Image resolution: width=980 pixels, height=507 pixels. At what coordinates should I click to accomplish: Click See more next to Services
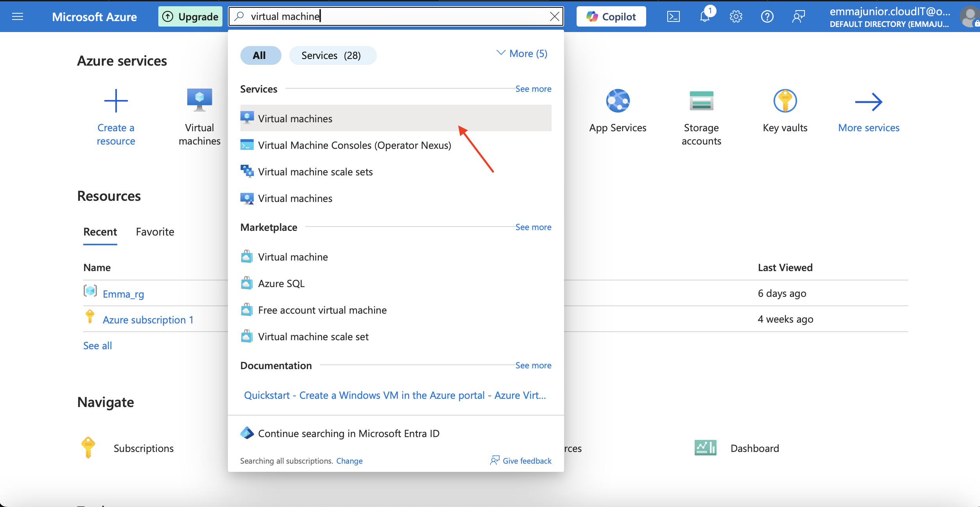[x=533, y=89]
